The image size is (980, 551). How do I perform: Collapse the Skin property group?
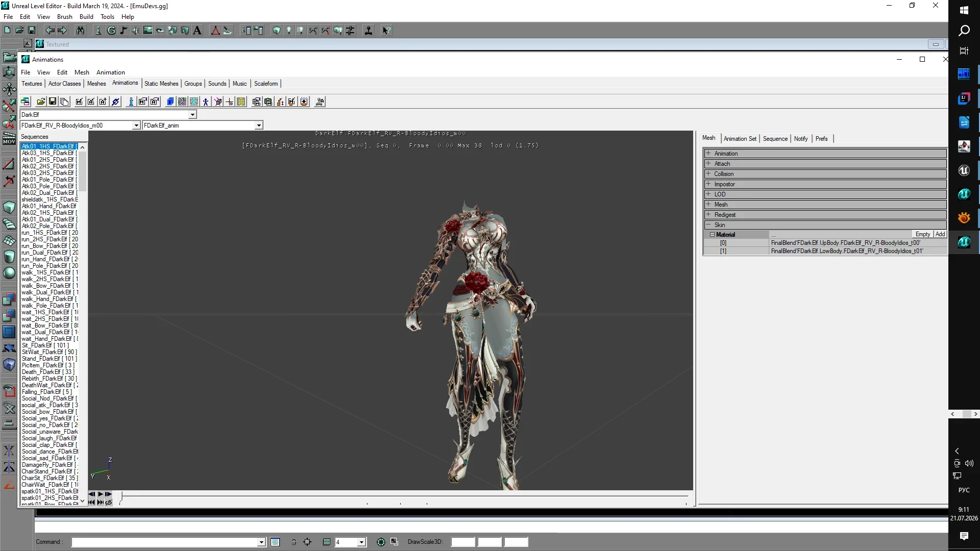[x=708, y=224]
